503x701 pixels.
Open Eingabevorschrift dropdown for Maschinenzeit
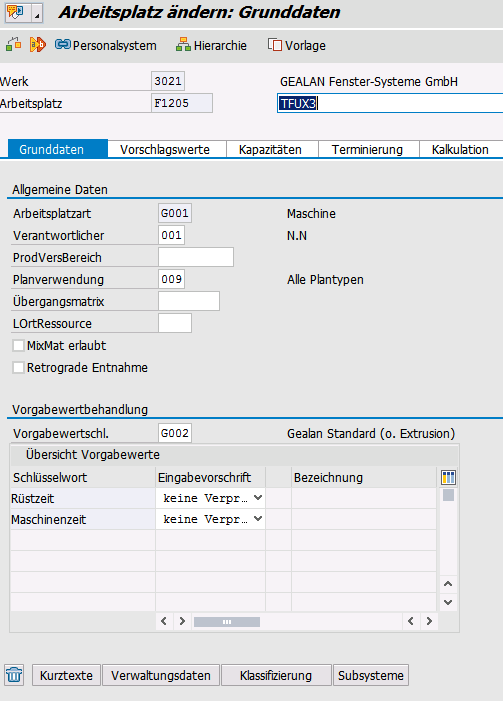point(258,519)
